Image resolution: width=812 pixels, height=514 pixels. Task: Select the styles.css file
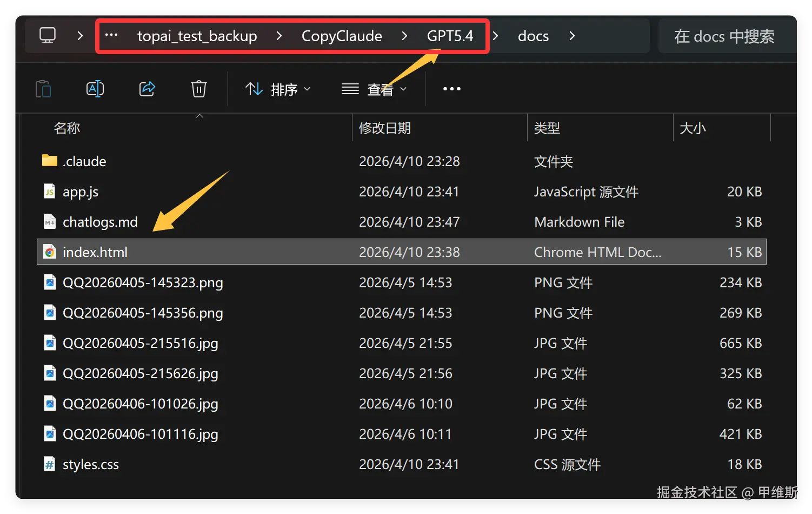90,464
